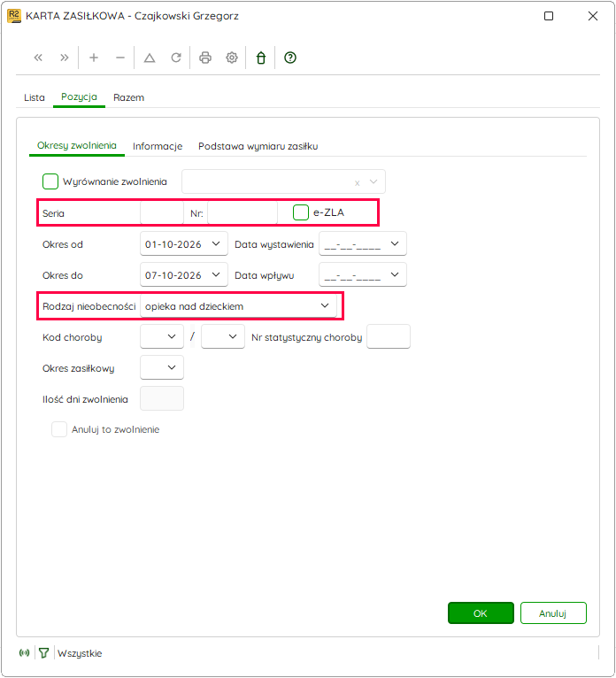Enable Wyrównanie zwolnienia checkbox

(50, 181)
